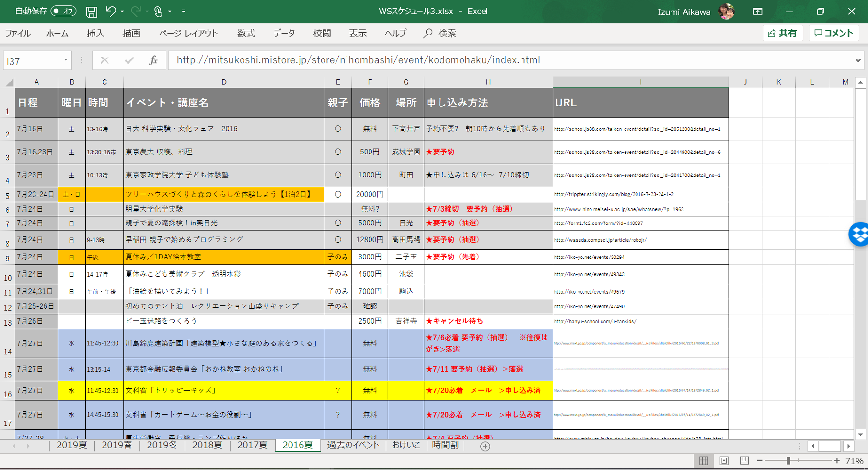Click the Insert Function fx icon
This screenshot has width=868, height=470.
pos(153,60)
